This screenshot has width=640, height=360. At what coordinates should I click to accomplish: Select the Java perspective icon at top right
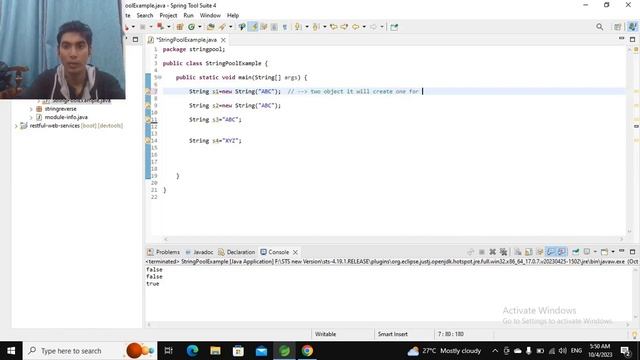[632, 27]
